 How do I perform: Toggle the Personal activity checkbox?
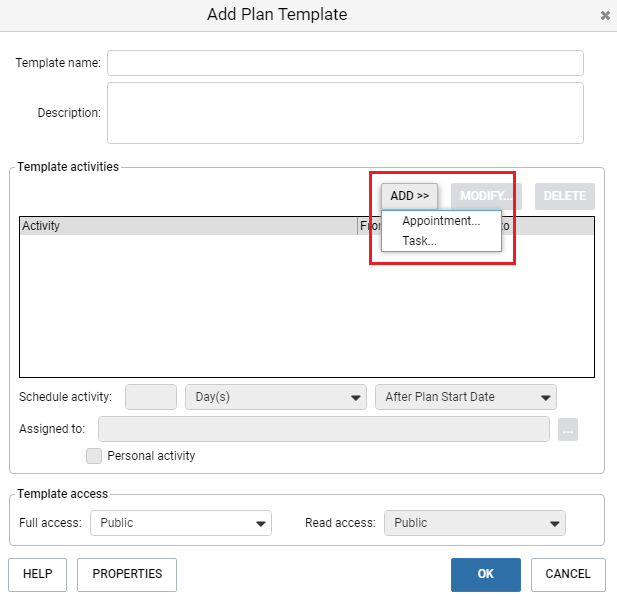click(x=94, y=456)
